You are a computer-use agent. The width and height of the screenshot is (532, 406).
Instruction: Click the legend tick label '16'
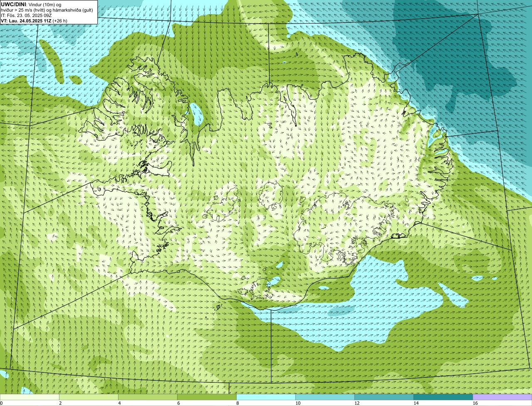475,403
